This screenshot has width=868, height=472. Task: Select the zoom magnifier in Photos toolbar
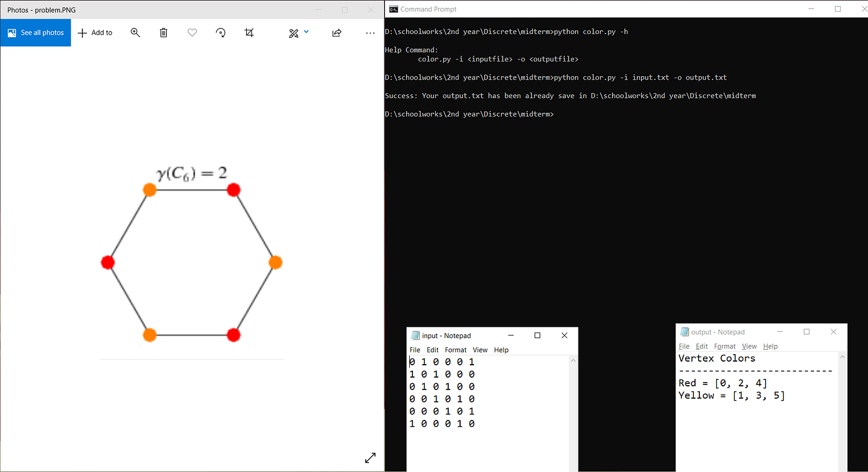point(135,32)
